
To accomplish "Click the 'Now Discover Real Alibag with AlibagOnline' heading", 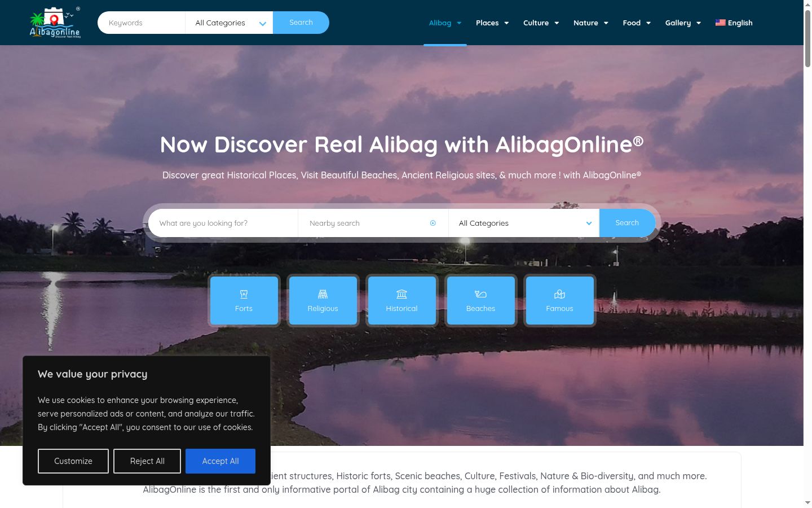I will tap(401, 144).
